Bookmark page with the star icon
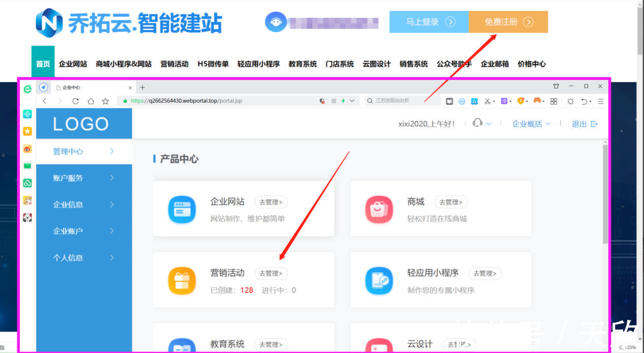This screenshot has height=353, width=644. pos(105,101)
